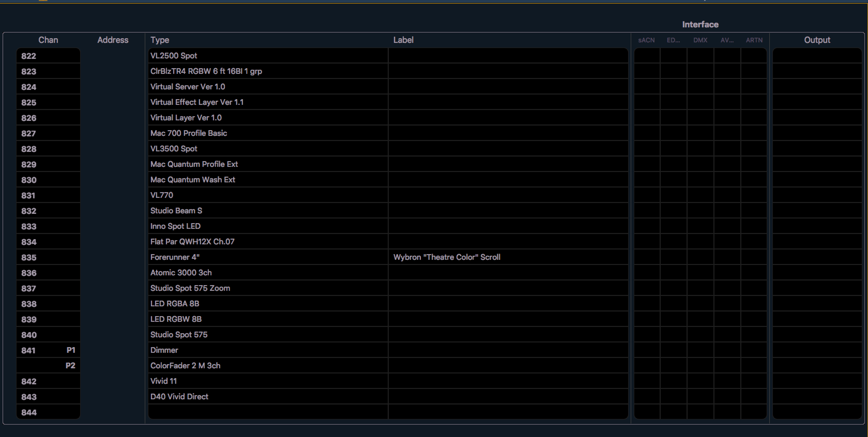Select Studio Spot 575 type for channel 840
868x437 pixels.
tap(268, 335)
